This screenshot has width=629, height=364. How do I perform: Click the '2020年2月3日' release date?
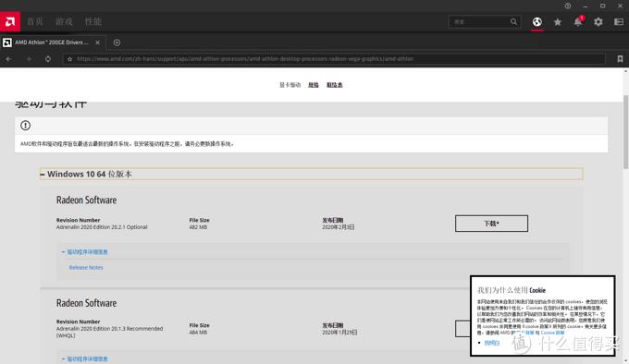(339, 227)
